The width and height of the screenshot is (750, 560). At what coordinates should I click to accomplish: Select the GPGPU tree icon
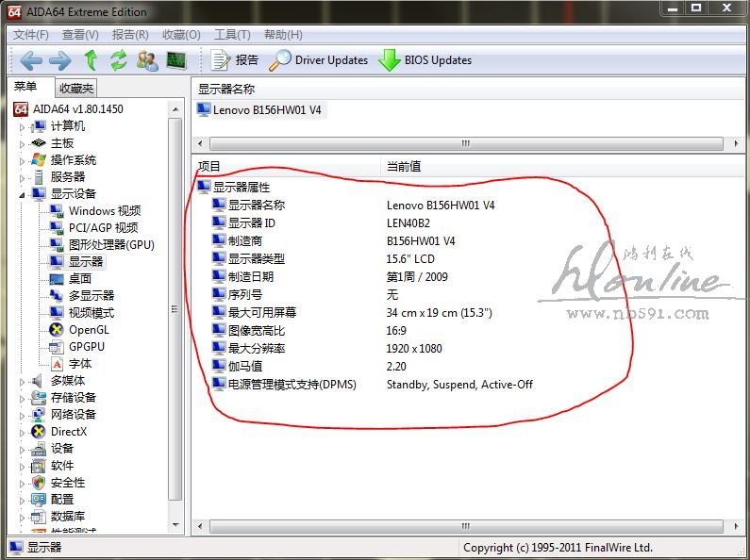point(57,346)
